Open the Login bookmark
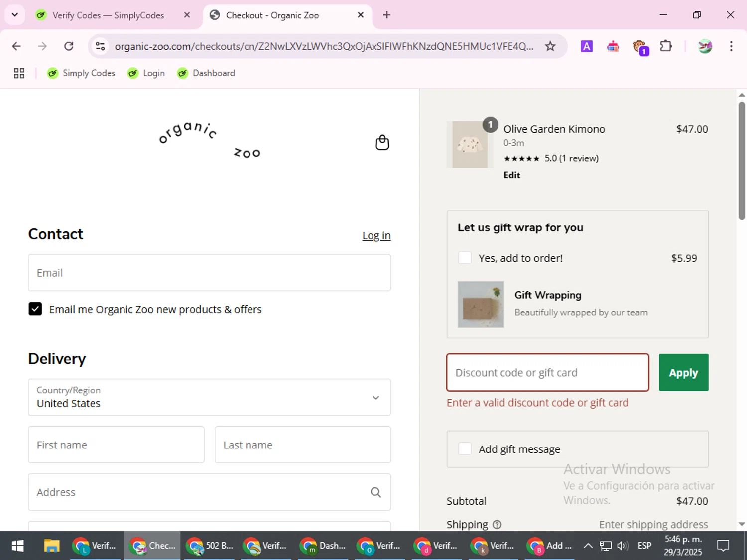This screenshot has height=560, width=747. [x=146, y=73]
